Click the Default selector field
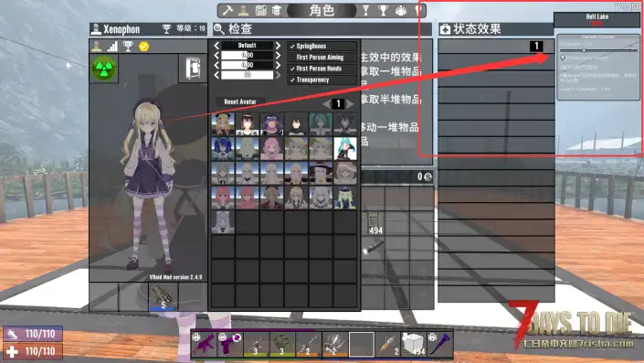This screenshot has width=644, height=363. click(x=248, y=45)
